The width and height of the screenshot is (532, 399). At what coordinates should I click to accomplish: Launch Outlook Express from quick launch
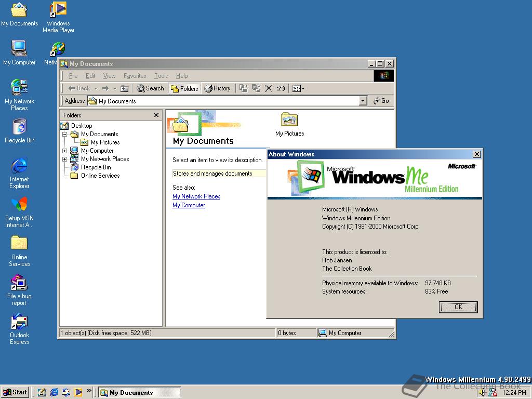point(66,393)
